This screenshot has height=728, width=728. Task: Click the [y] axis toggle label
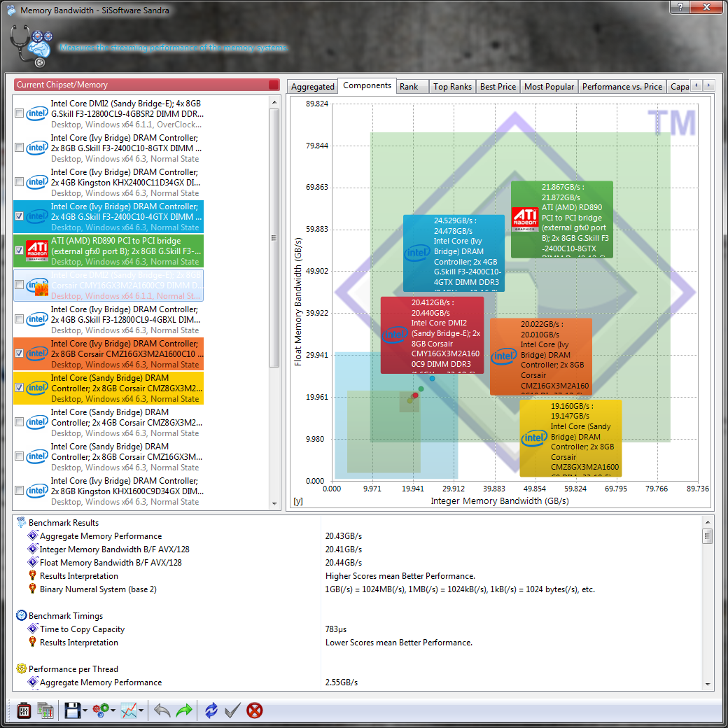point(298,501)
